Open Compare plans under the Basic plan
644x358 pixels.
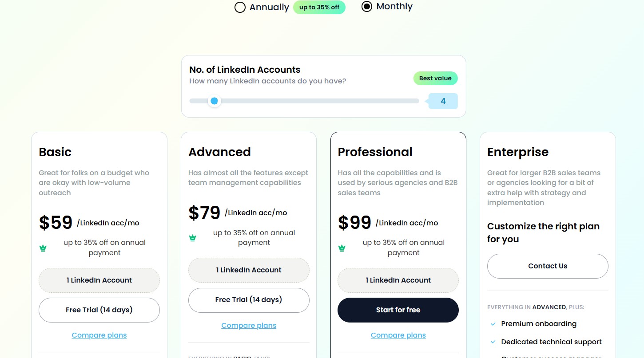click(99, 335)
